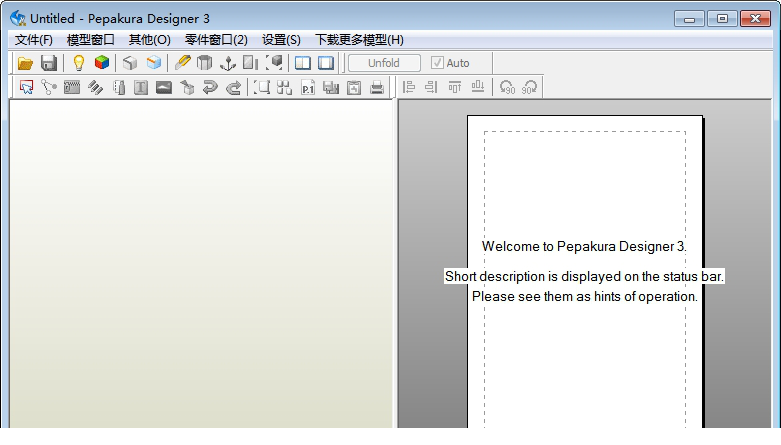Click the Save floppy disk icon

pos(49,63)
